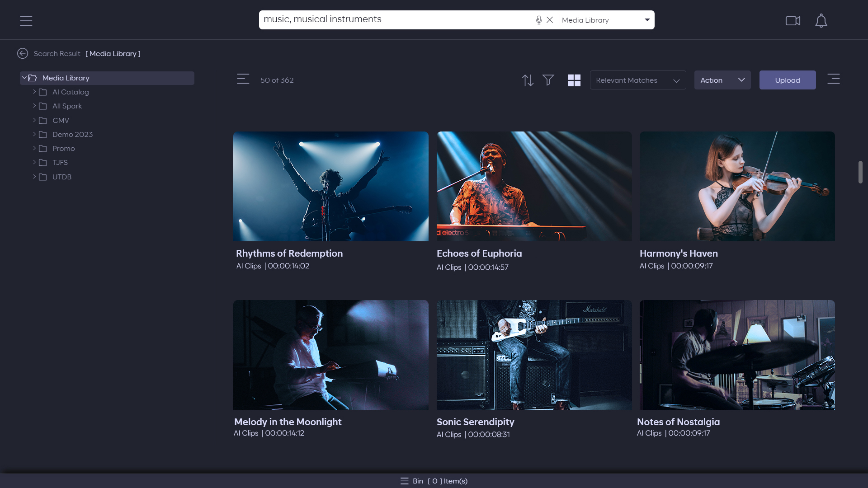Select the Notes of Nostalgia drummer thumbnail

[x=737, y=355]
